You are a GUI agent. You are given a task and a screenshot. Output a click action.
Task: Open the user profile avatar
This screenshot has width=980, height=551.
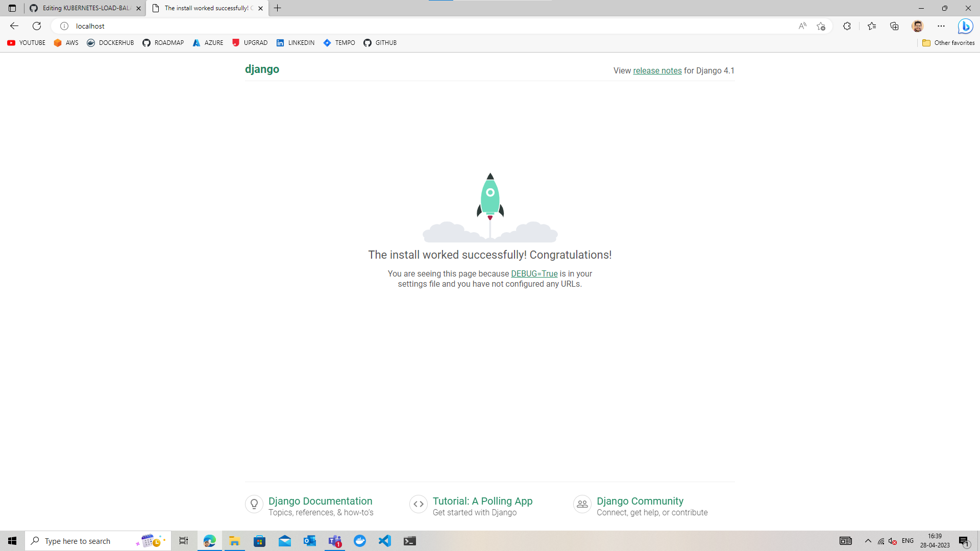(918, 26)
